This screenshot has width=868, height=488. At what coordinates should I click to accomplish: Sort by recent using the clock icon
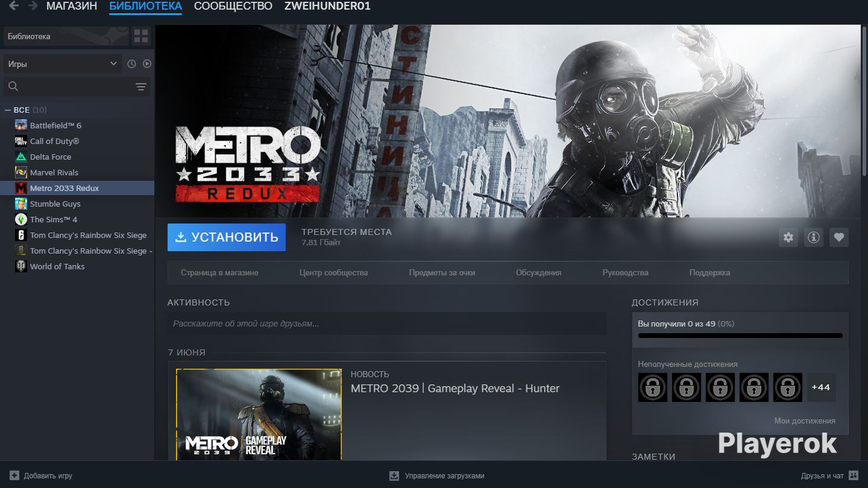pos(132,64)
